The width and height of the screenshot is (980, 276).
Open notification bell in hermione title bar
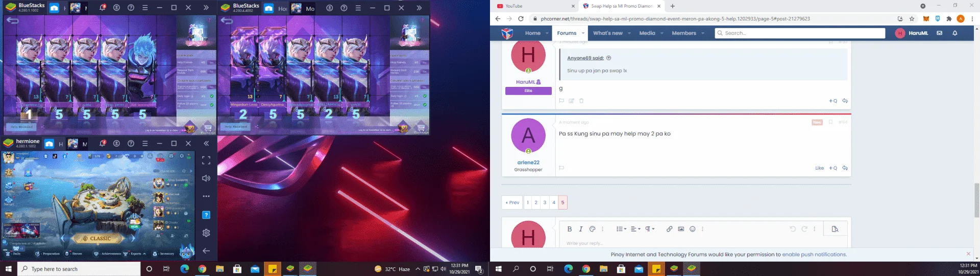(x=102, y=144)
